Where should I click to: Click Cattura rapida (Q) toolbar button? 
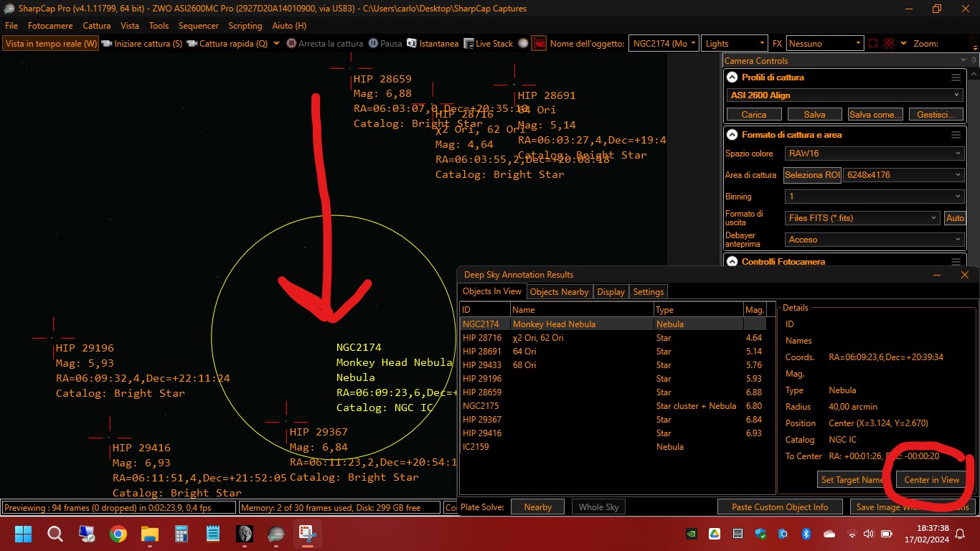[x=226, y=44]
